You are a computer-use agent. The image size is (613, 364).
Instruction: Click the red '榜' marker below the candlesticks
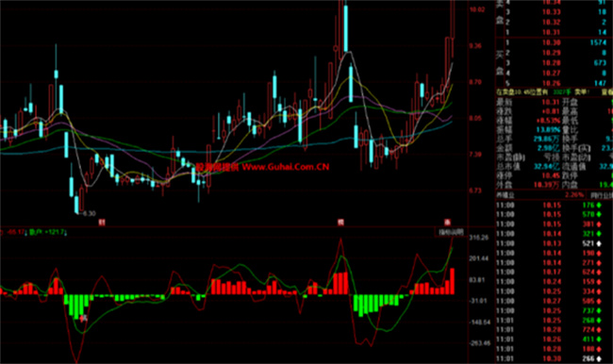coord(340,223)
